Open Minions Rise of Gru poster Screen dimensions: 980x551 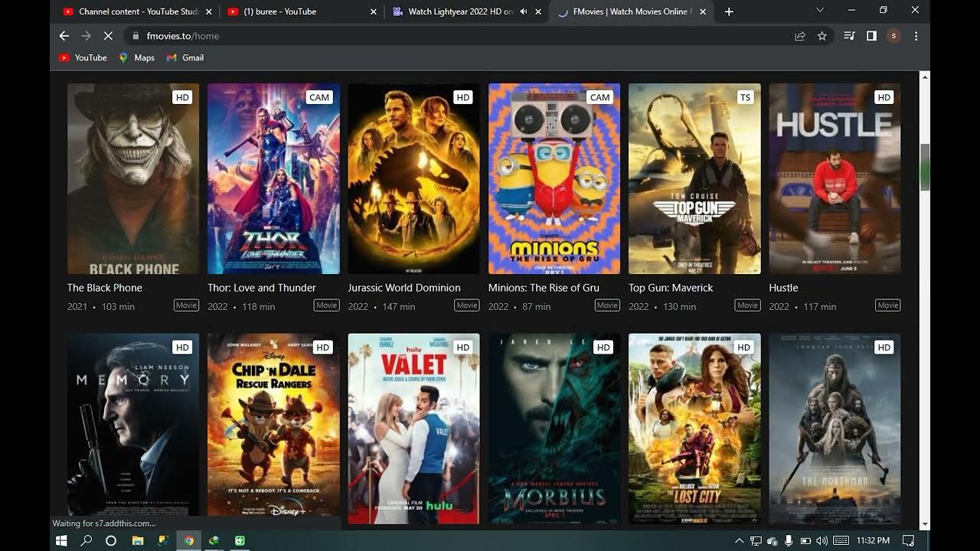554,178
